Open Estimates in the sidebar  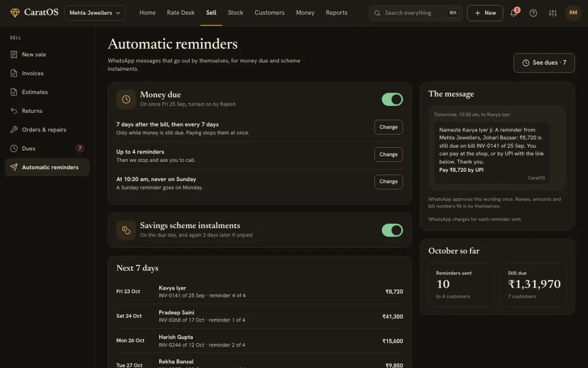pyautogui.click(x=47, y=92)
